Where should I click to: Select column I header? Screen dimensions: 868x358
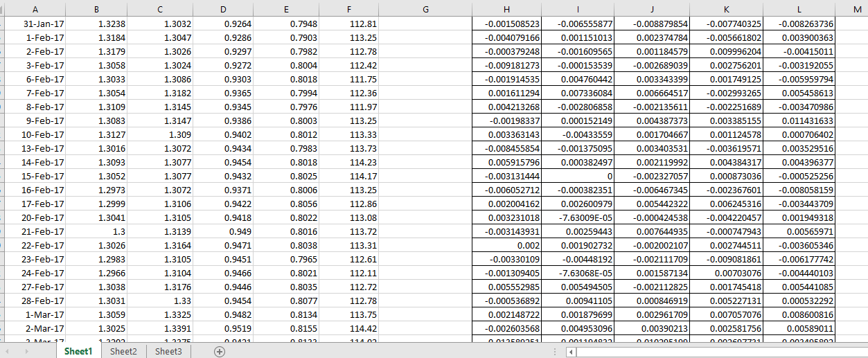pos(578,8)
